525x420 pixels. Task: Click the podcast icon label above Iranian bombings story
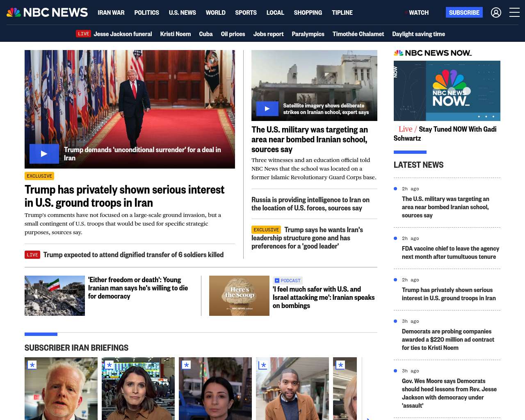pos(288,281)
